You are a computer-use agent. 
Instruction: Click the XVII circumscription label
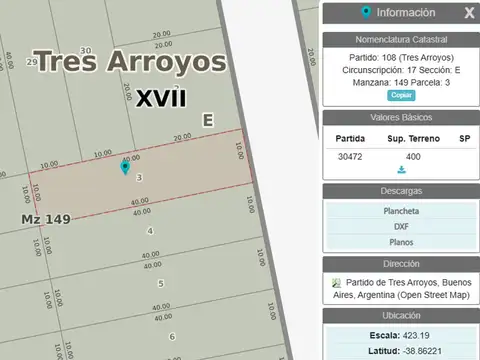point(161,98)
